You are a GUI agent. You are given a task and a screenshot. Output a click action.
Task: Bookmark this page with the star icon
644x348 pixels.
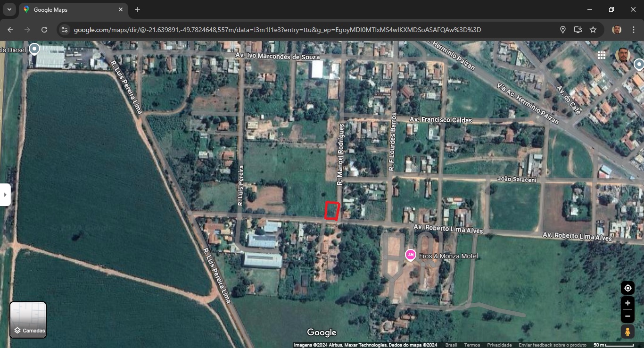point(593,30)
